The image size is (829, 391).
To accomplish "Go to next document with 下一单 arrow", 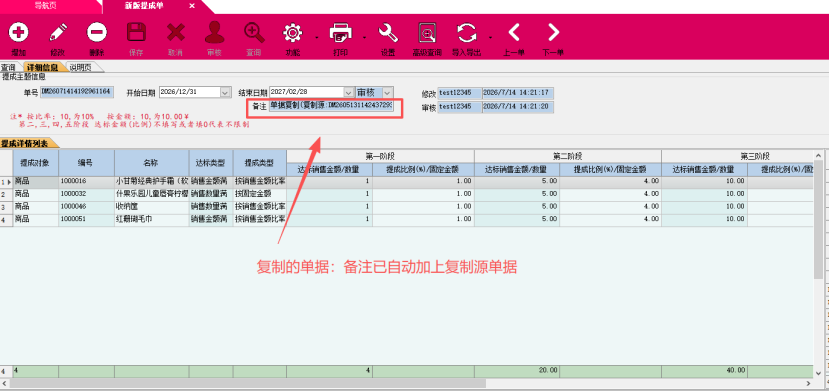I will click(x=553, y=33).
